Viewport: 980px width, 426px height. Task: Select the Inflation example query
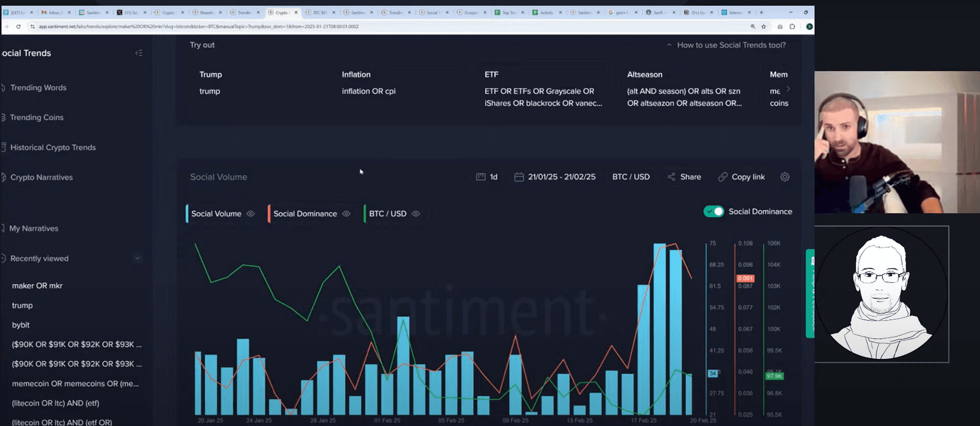(x=356, y=75)
